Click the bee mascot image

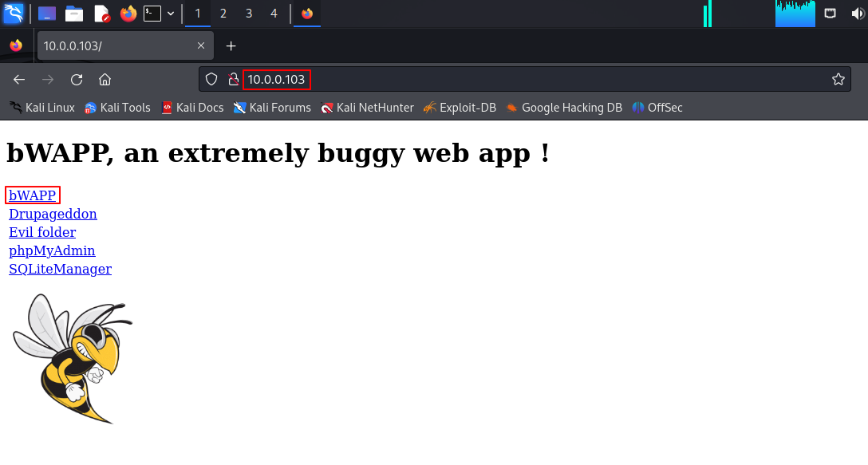(x=72, y=359)
